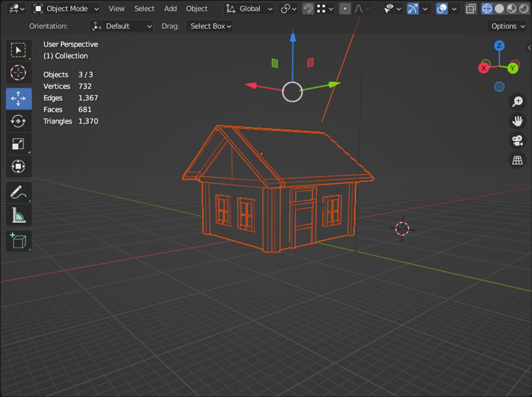Open the Global transform orientation dropdown
This screenshot has height=397, width=532.
click(x=249, y=8)
